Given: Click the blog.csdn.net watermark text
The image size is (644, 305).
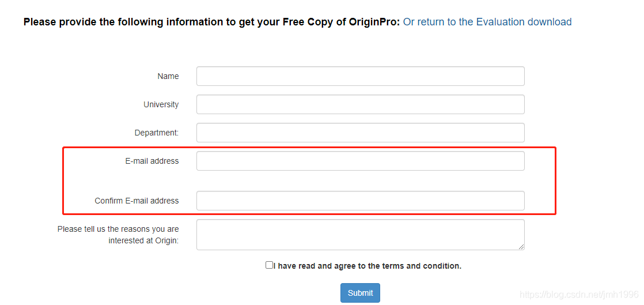Looking at the screenshot, I should [579, 295].
